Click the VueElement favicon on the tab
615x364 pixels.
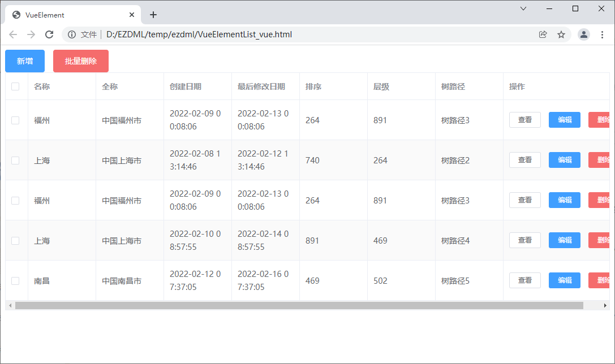[x=15, y=15]
